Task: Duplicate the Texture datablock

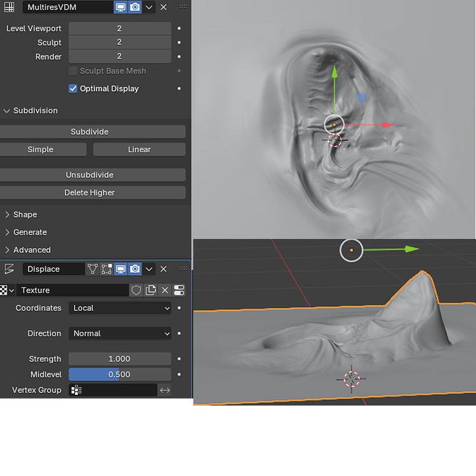Action: tap(150, 290)
